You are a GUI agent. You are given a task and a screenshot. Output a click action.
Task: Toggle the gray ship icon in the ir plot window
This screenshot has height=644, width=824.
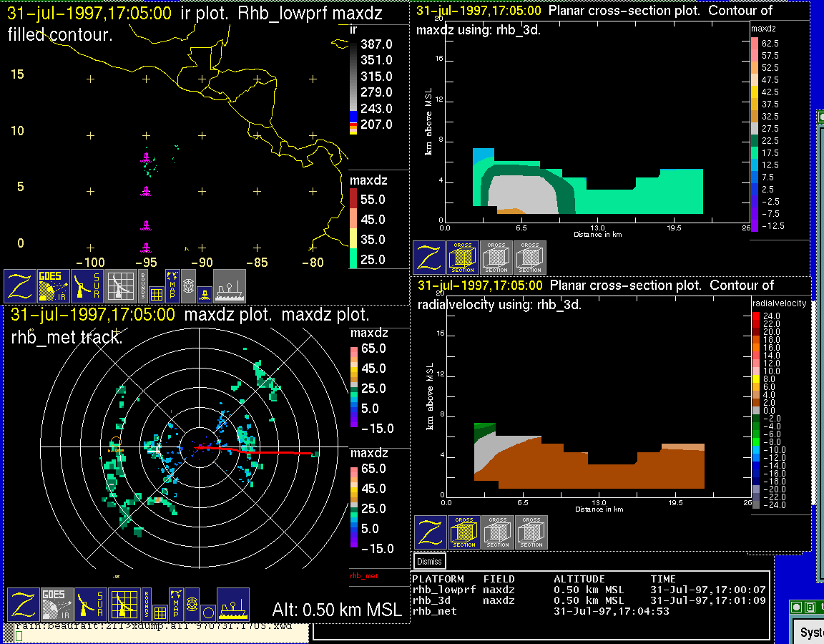click(x=230, y=286)
